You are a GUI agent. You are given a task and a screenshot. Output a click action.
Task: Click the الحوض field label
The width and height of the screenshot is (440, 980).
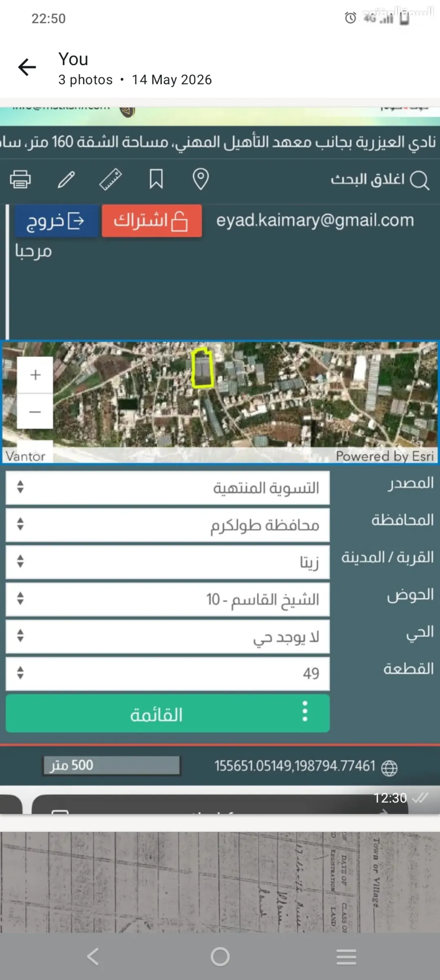pyautogui.click(x=410, y=595)
